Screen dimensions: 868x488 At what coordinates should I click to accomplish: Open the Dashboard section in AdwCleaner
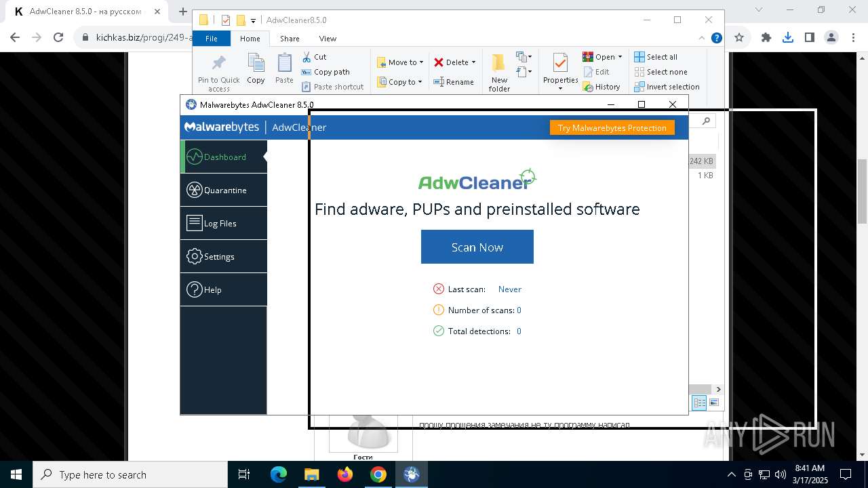[x=224, y=157]
